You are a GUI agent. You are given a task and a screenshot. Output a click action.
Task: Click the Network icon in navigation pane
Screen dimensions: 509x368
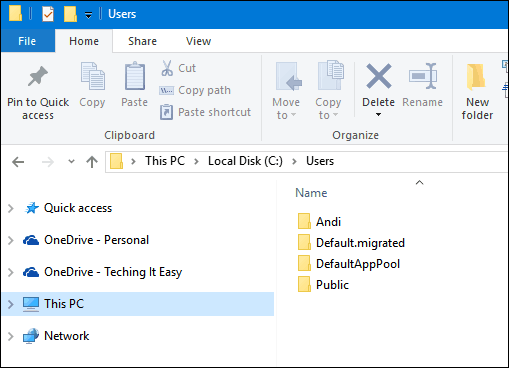pyautogui.click(x=31, y=336)
